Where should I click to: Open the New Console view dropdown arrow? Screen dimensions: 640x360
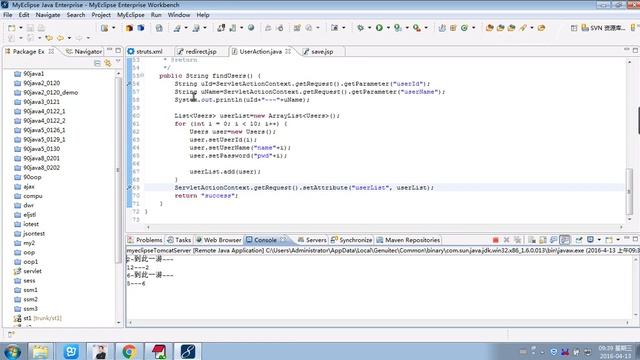tap(618, 240)
